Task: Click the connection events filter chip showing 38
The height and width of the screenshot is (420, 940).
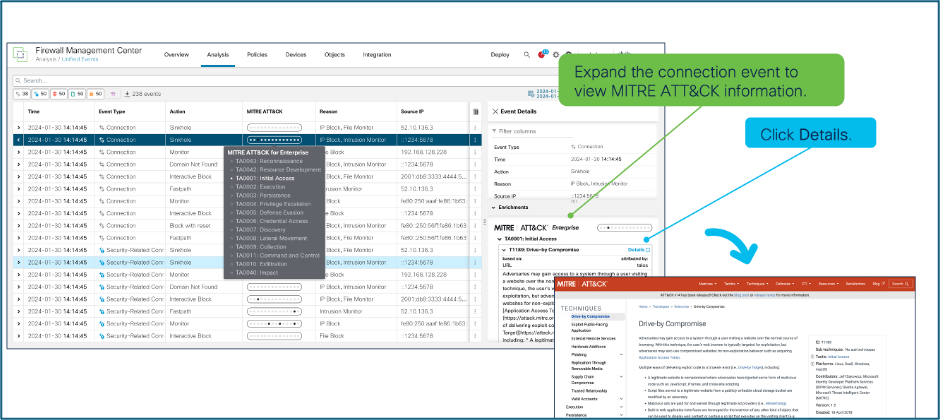Action: click(22, 94)
